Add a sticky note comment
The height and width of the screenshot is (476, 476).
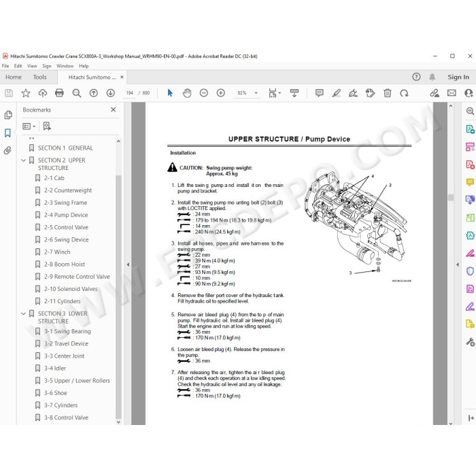(x=320, y=93)
